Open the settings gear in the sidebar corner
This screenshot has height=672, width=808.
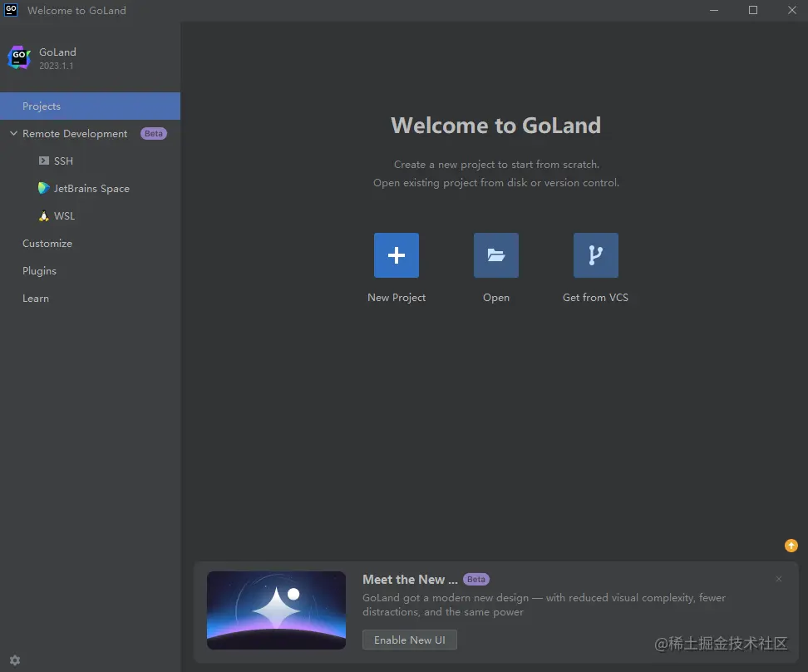[15, 660]
